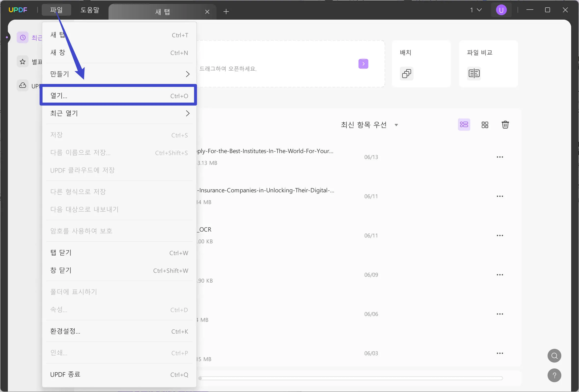This screenshot has width=579, height=392.
Task: Select 새 창 menu entry
Action: coord(119,53)
